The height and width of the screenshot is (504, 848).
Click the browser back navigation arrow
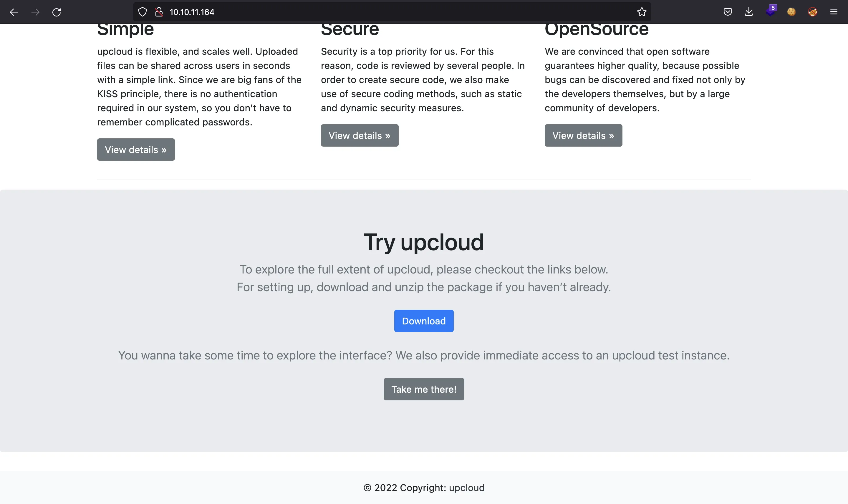[x=13, y=11]
